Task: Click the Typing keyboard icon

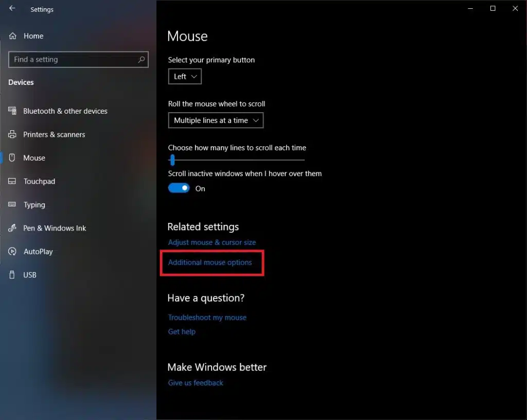Action: pyautogui.click(x=13, y=204)
